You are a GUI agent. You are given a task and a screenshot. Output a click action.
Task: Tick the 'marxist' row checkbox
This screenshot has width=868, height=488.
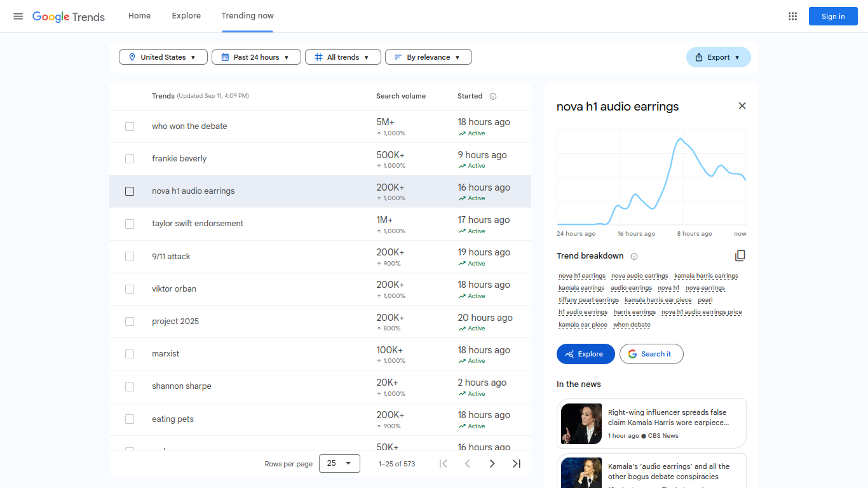[x=130, y=354]
